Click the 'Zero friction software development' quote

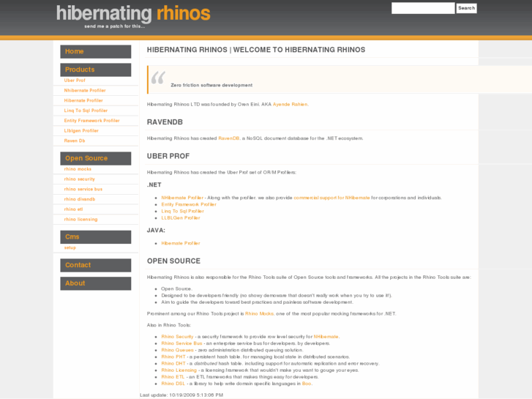211,85
